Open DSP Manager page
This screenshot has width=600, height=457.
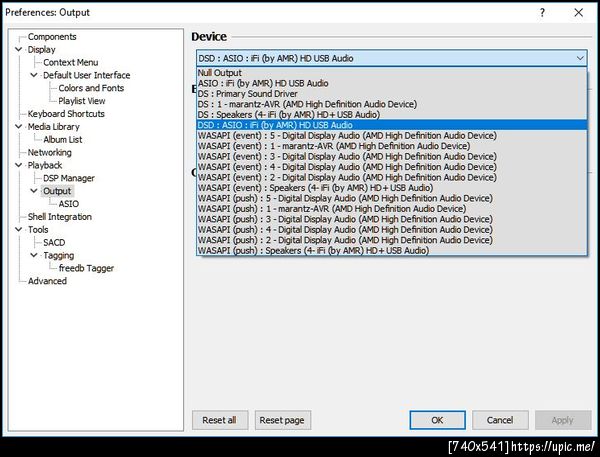pos(68,178)
